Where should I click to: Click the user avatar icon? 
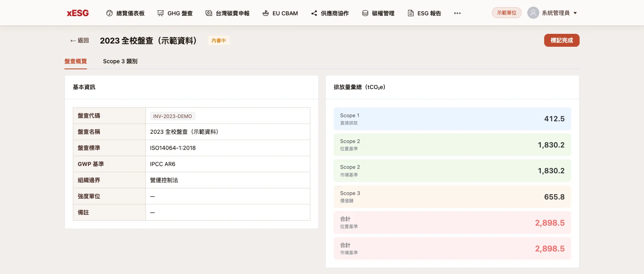click(533, 13)
